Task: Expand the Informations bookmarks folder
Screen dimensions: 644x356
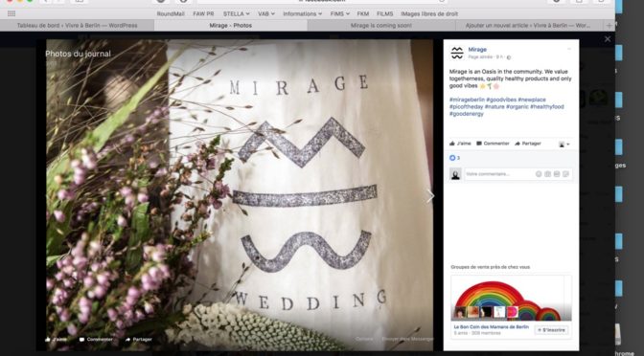Action: (x=302, y=14)
